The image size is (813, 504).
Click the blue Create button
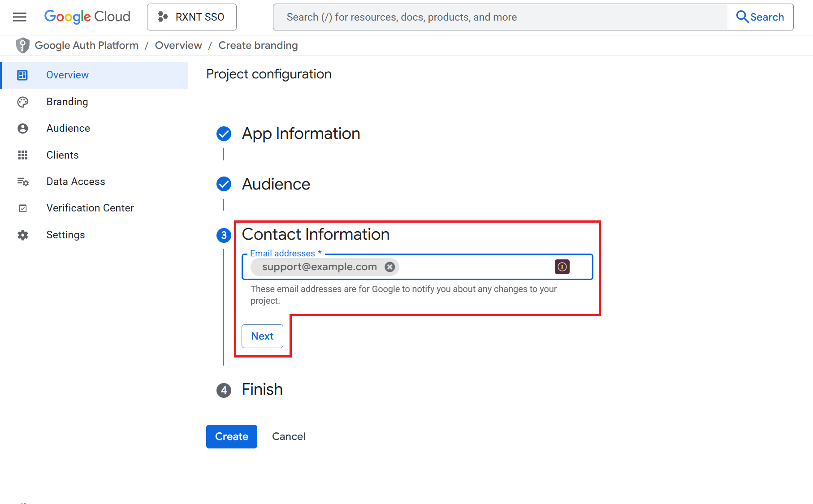[231, 436]
